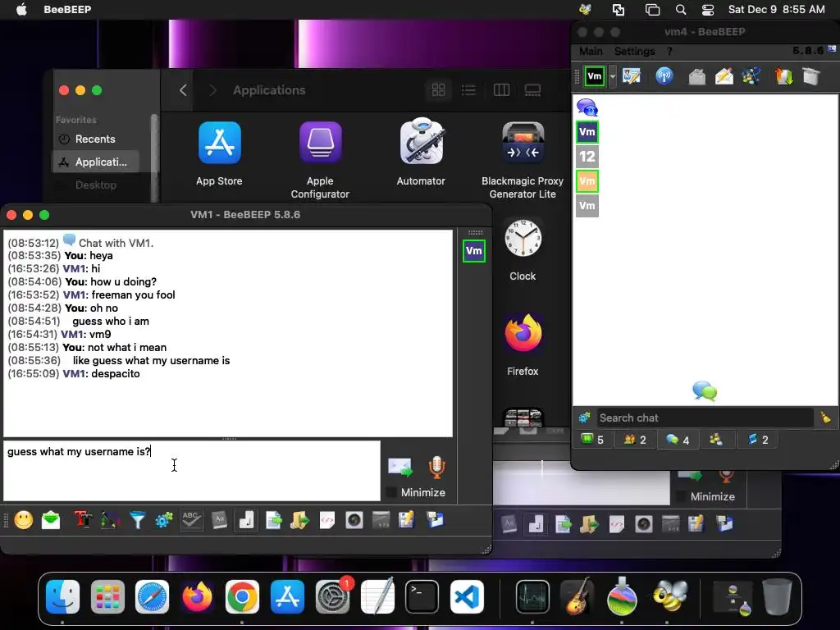Open Apple Configurator in Applications

point(321,144)
